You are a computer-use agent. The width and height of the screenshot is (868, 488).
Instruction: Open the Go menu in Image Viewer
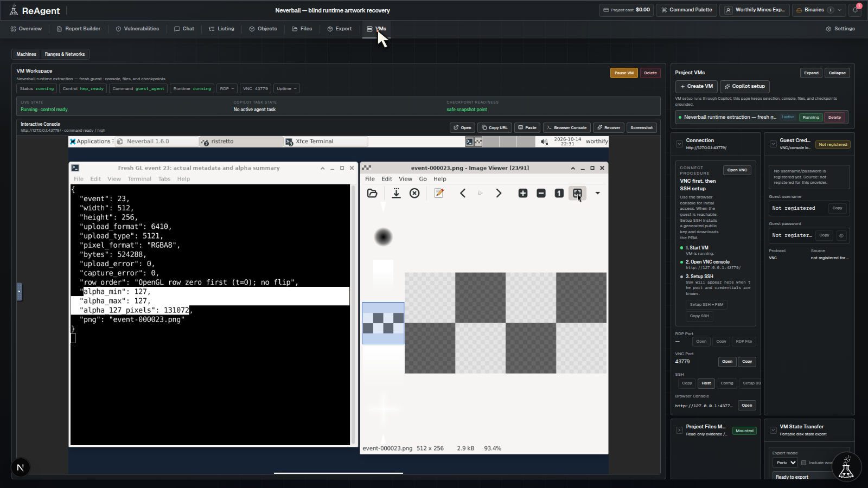pos(423,179)
